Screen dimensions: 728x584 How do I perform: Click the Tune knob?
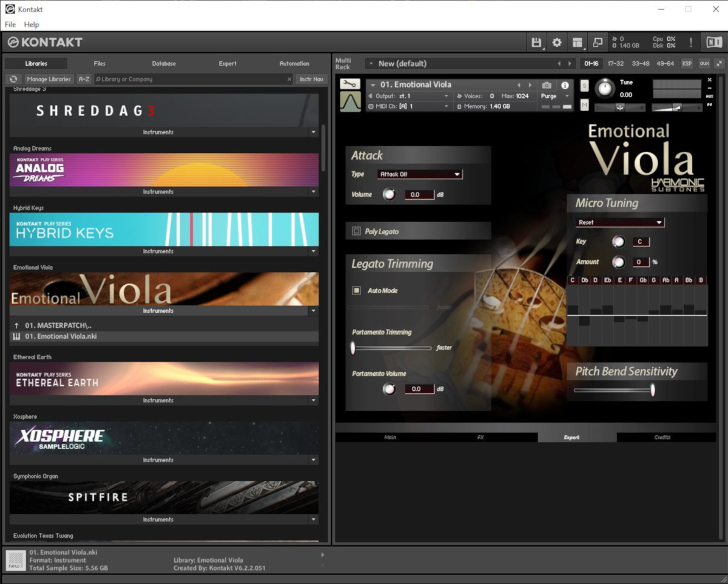tap(605, 89)
